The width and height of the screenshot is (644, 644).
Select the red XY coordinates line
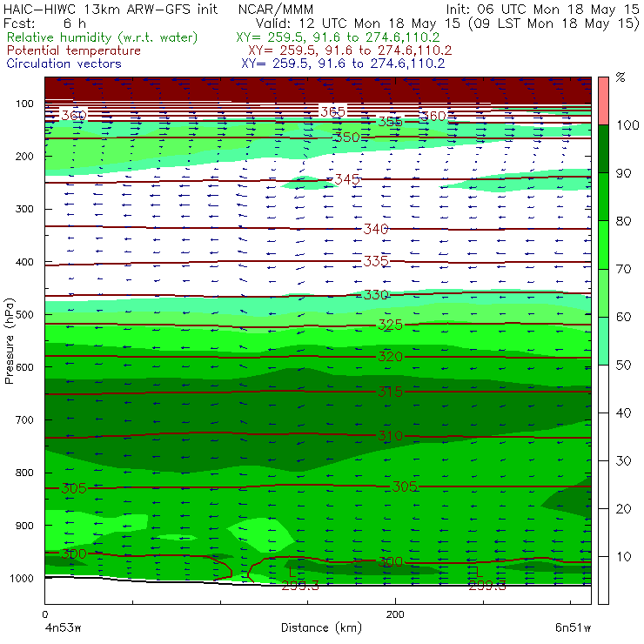point(350,50)
